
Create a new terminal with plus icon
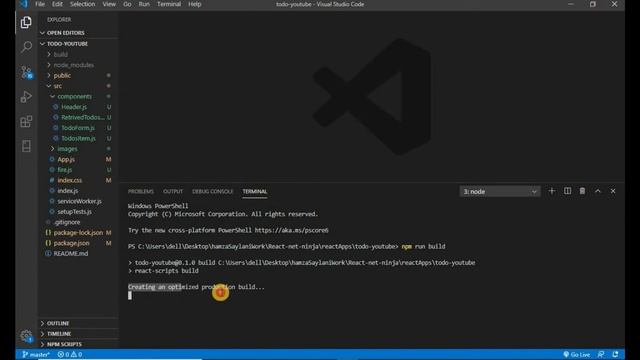coord(551,191)
